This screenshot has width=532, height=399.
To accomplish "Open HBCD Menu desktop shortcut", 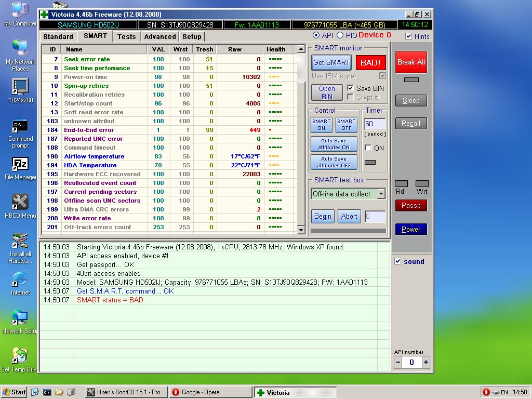I will click(x=20, y=206).
